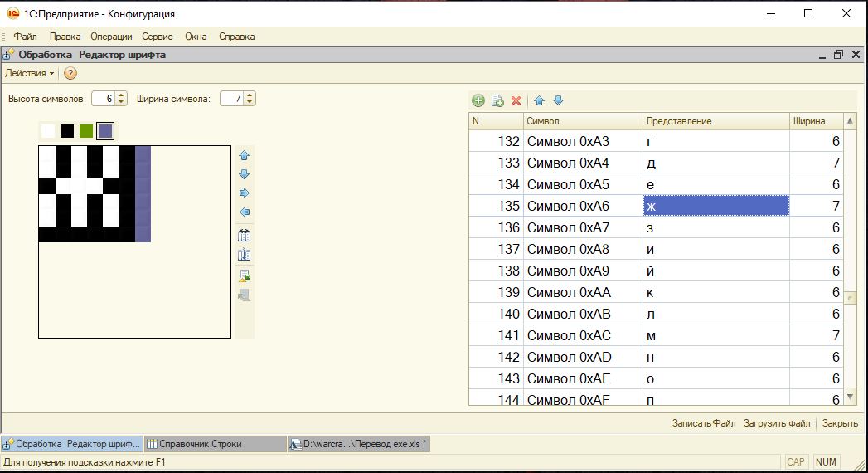Open the Сервис menu

158,37
